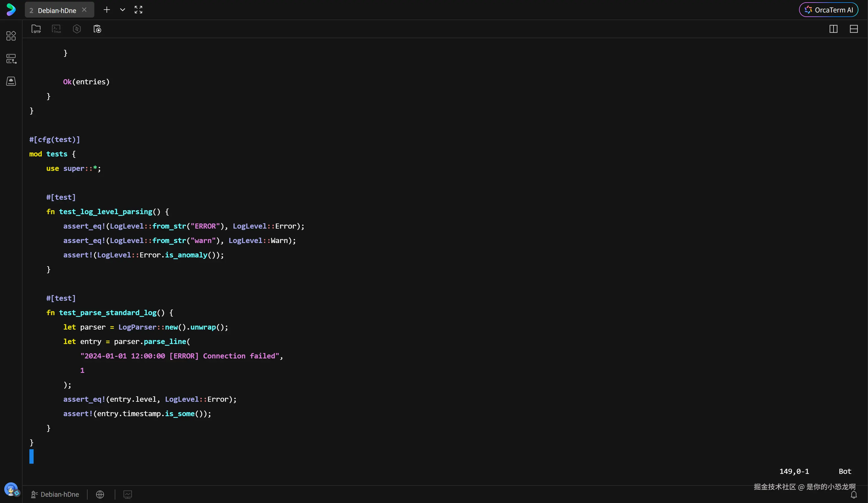This screenshot has height=503, width=868.
Task: Select the Debian-hDne tab
Action: pos(57,10)
